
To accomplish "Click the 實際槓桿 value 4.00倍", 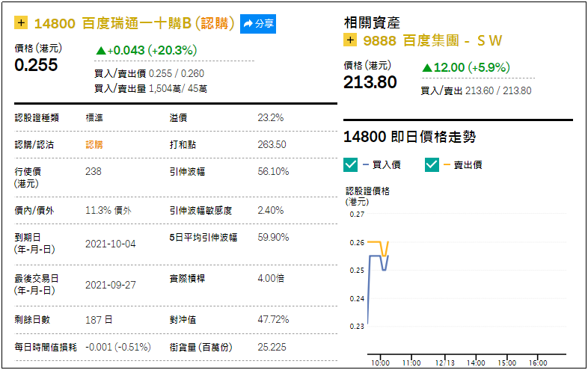I will pos(271,279).
